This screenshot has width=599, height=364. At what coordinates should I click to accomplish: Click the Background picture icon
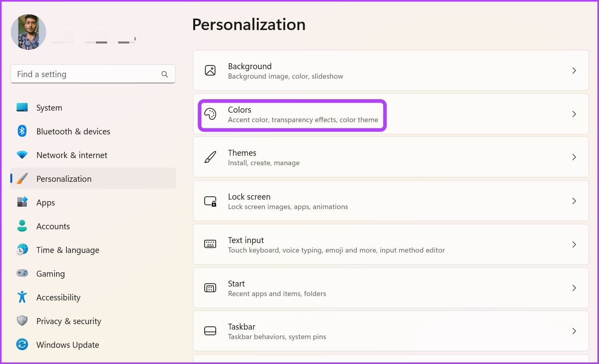[210, 70]
